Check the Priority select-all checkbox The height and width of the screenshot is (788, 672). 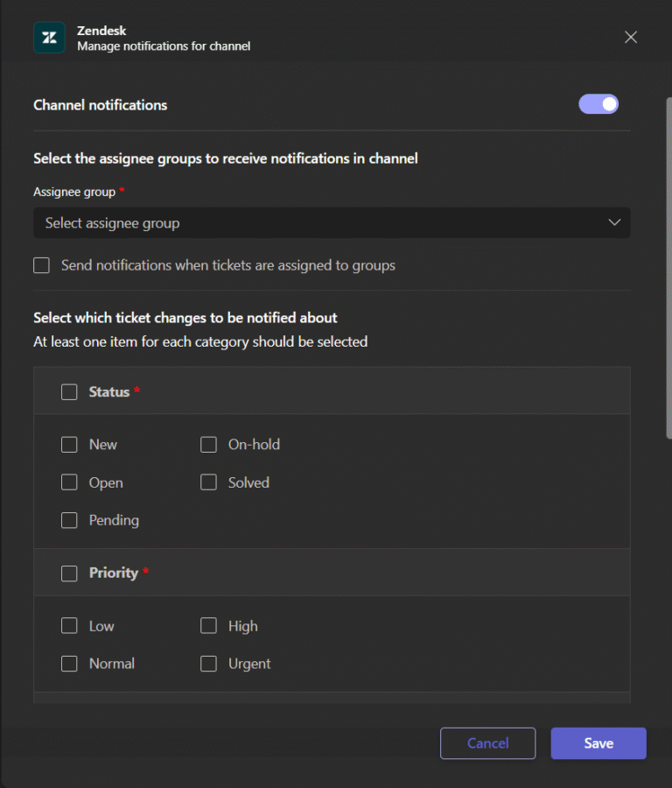(x=69, y=573)
